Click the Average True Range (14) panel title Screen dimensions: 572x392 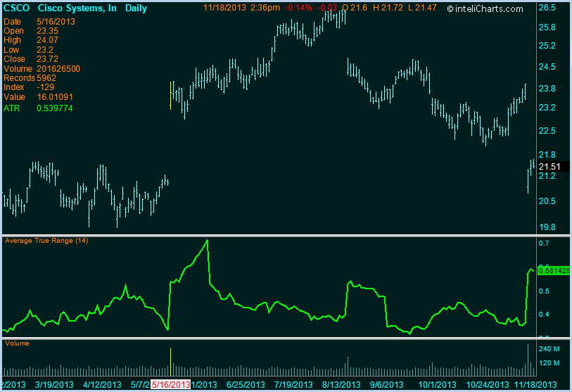click(46, 241)
